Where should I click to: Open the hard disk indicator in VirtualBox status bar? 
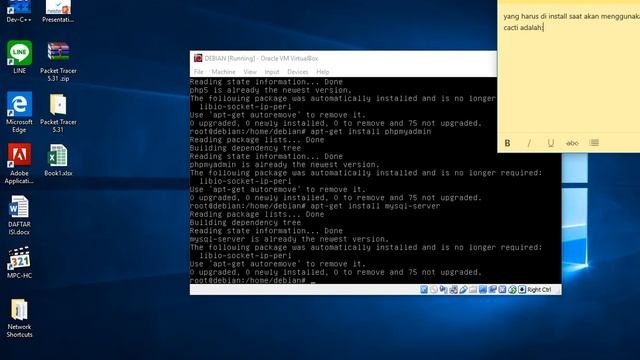point(424,289)
